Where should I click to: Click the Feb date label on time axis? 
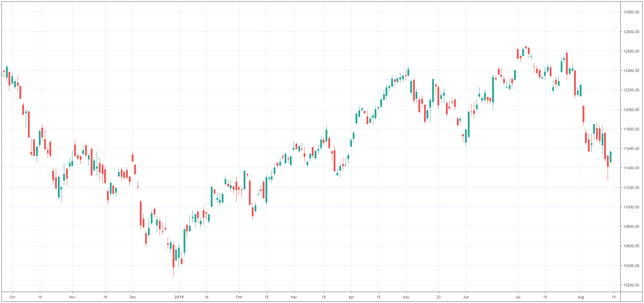[239, 297]
